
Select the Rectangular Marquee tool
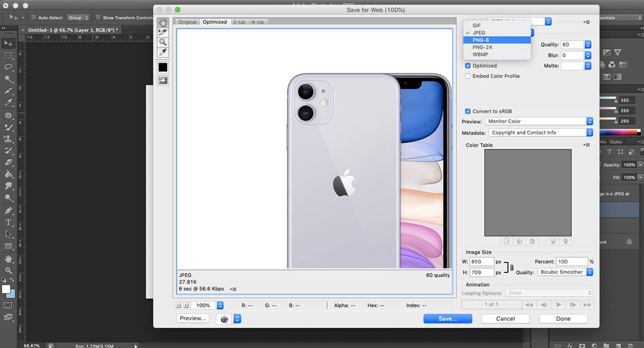point(8,55)
